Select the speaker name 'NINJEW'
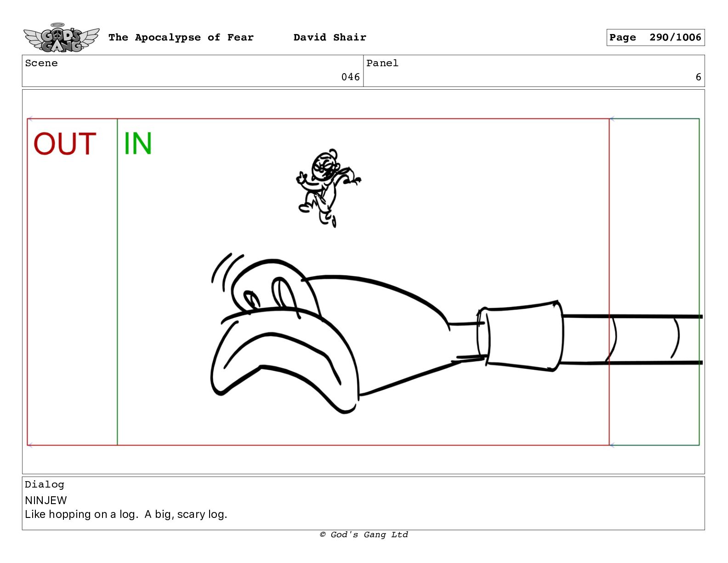This screenshot has width=728, height=563. (x=46, y=500)
